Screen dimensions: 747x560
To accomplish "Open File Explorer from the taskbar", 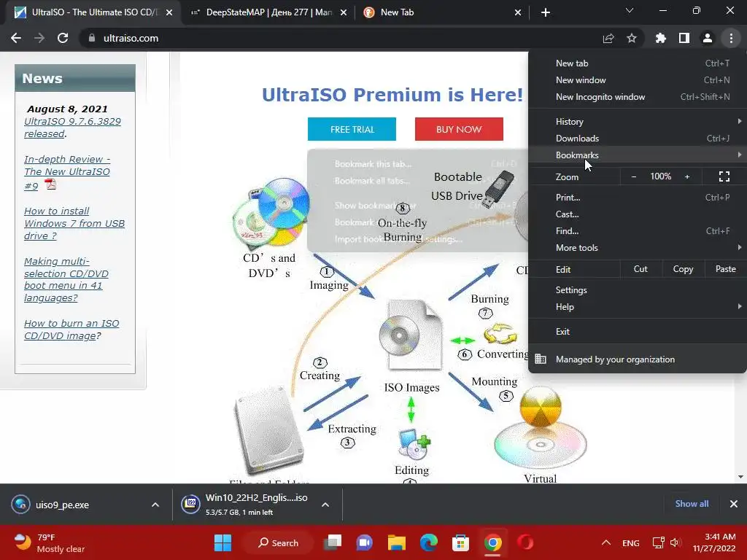I will 396,542.
